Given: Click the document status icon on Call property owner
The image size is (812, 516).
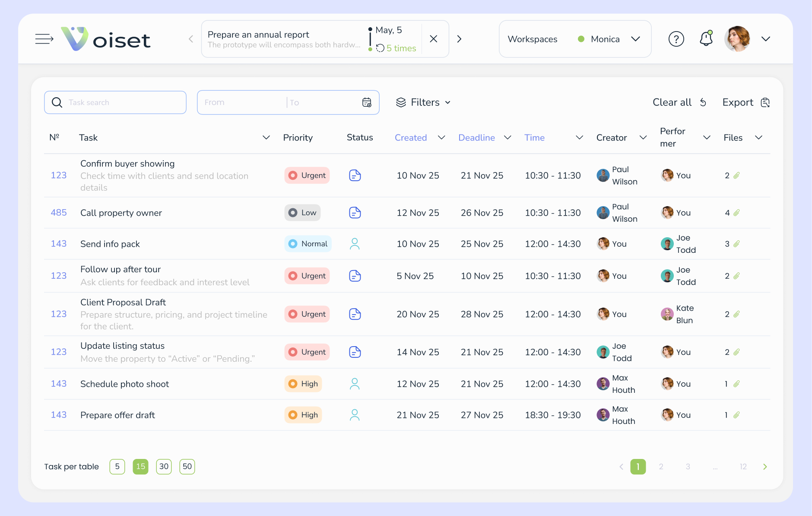Looking at the screenshot, I should [355, 212].
